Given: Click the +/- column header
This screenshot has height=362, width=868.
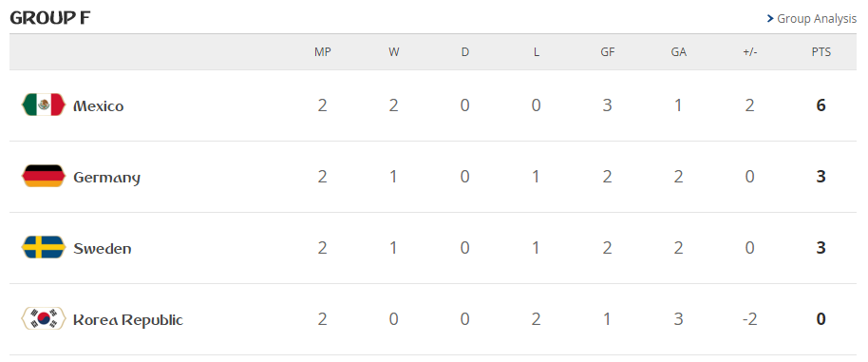Looking at the screenshot, I should pyautogui.click(x=749, y=52).
